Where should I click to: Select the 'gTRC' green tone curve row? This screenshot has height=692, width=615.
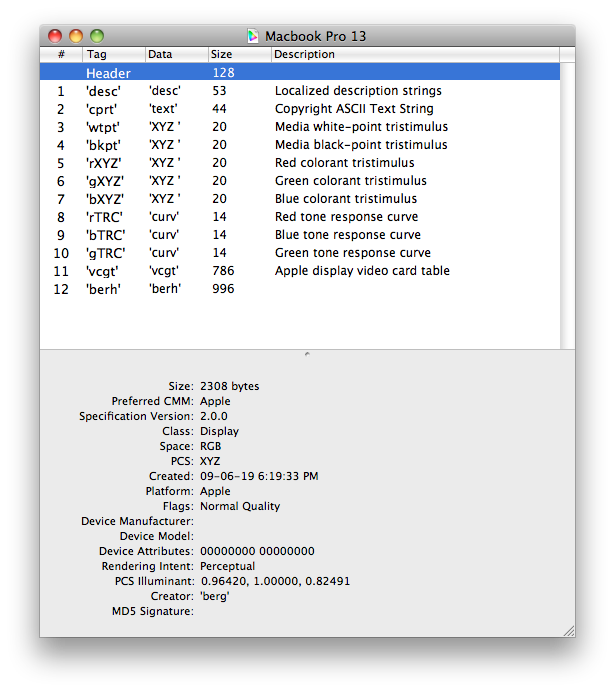pyautogui.click(x=300, y=253)
